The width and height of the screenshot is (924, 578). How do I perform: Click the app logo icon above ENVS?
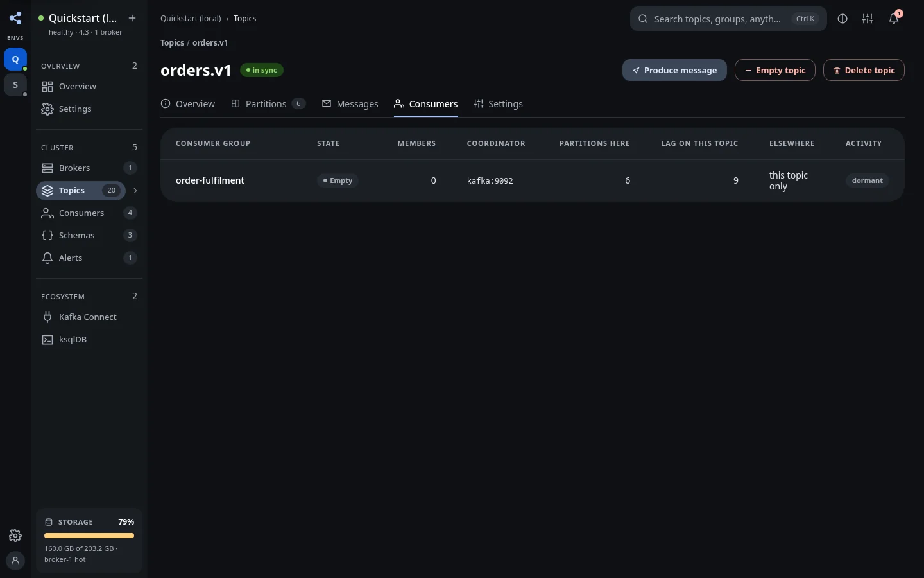coord(15,18)
